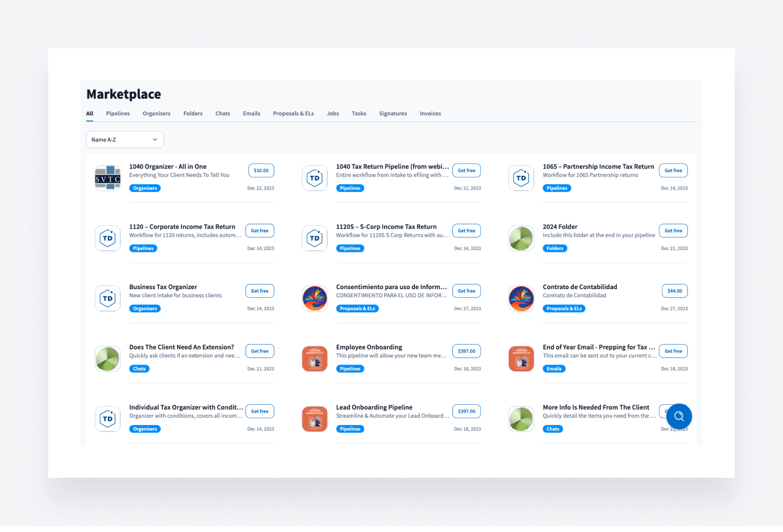
Task: Get free the Business Tax Organizer
Action: coord(260,291)
